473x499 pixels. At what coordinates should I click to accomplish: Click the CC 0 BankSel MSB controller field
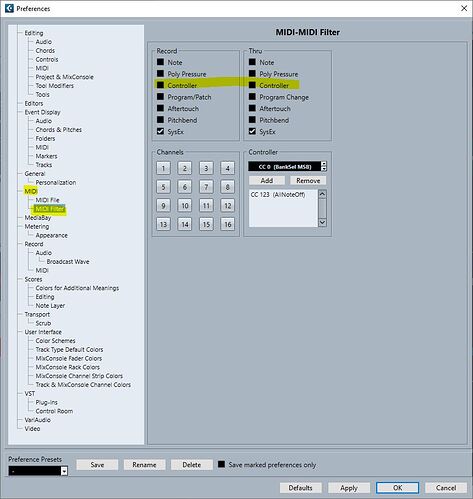(285, 166)
